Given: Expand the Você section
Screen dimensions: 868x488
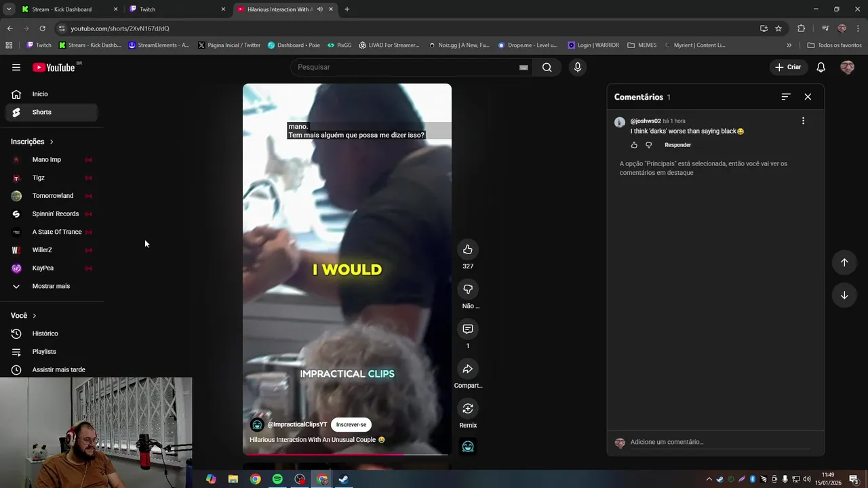Looking at the screenshot, I should point(24,316).
